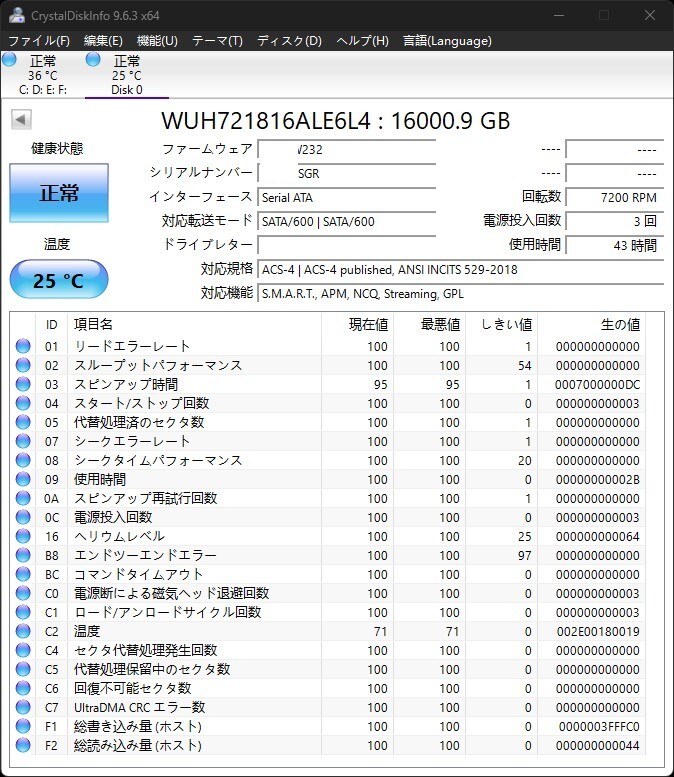
Task: Open the 言語(Language) menu
Action: coord(447,41)
